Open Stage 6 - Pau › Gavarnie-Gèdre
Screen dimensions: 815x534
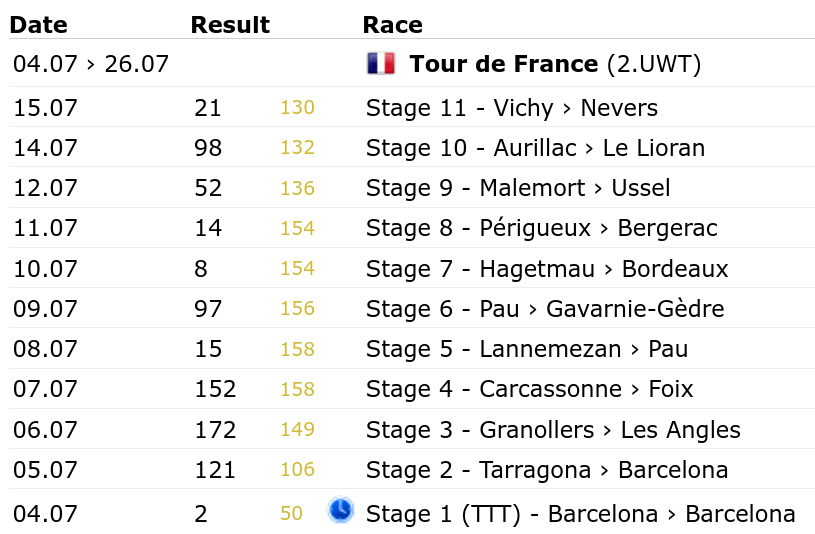(x=545, y=309)
